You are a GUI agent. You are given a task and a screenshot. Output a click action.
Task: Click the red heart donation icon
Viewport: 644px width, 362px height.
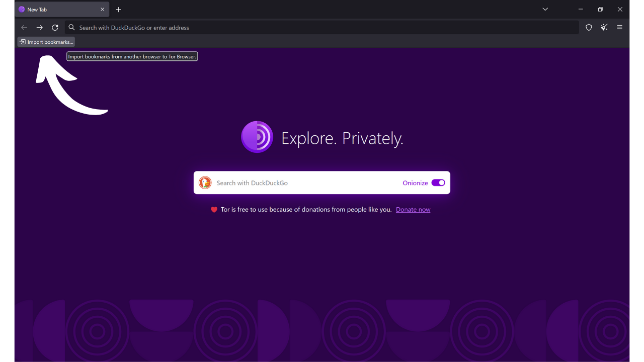click(213, 209)
